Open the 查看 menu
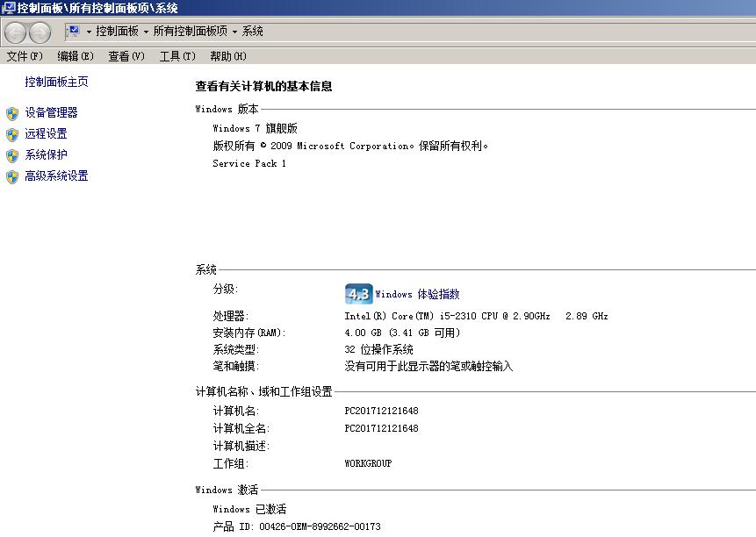756x537 pixels. (x=125, y=54)
